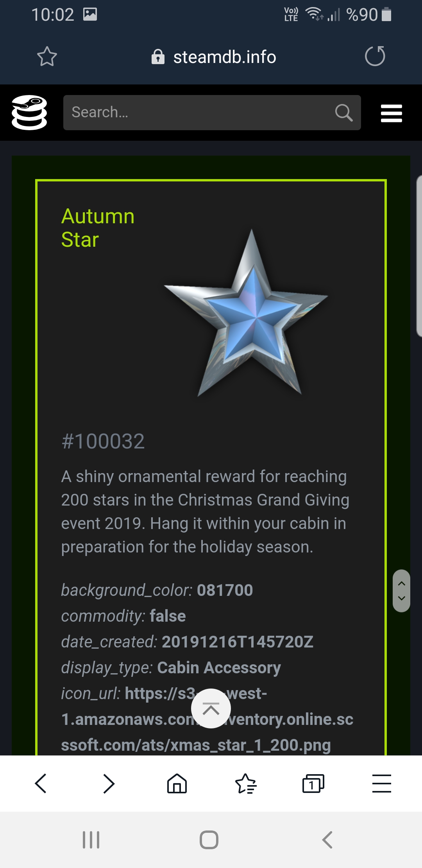
Task: Open the browser bottom tools menu
Action: (382, 784)
